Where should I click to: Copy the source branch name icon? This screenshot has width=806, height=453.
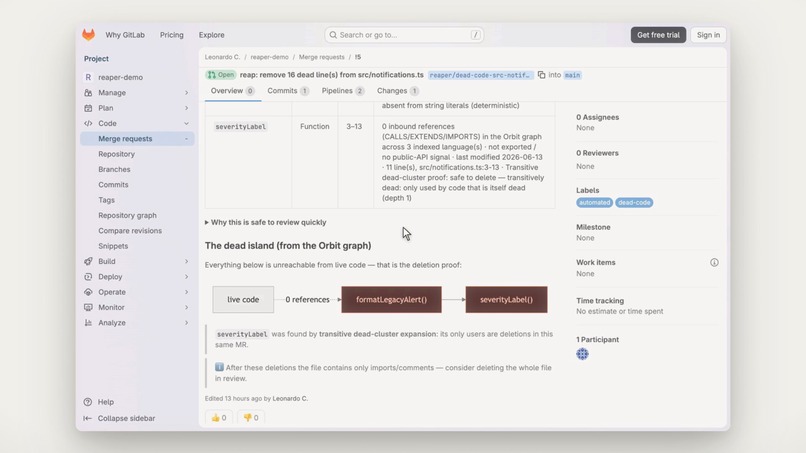(x=541, y=75)
